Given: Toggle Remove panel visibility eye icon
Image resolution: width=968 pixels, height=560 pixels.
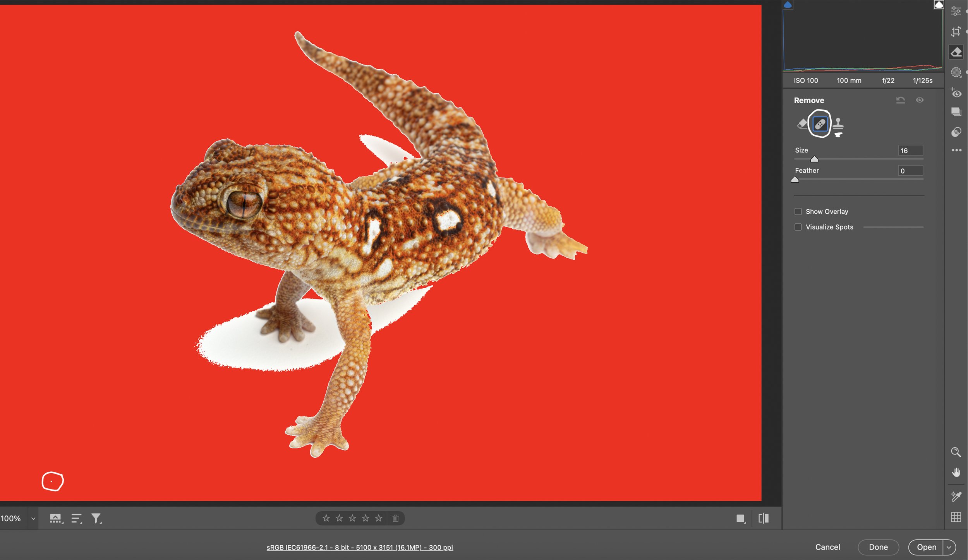Looking at the screenshot, I should (920, 100).
